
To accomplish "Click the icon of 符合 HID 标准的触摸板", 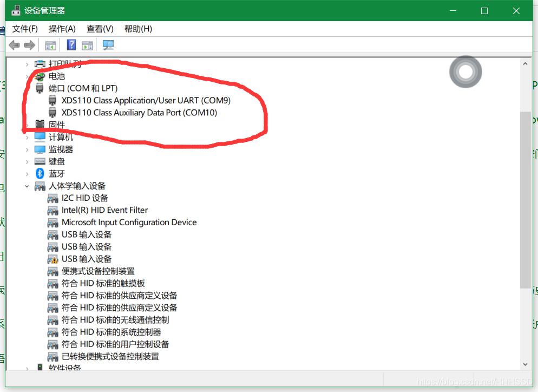I will pos(53,284).
